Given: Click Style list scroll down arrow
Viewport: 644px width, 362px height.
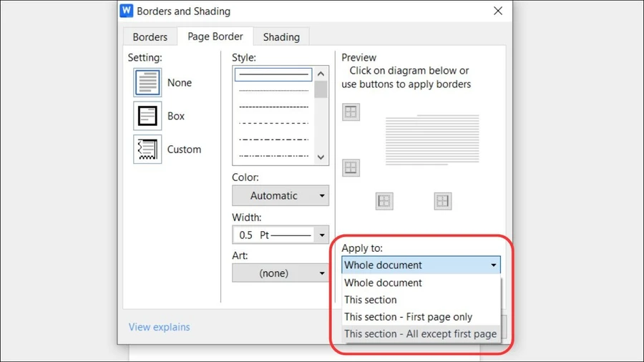Looking at the screenshot, I should click(321, 157).
